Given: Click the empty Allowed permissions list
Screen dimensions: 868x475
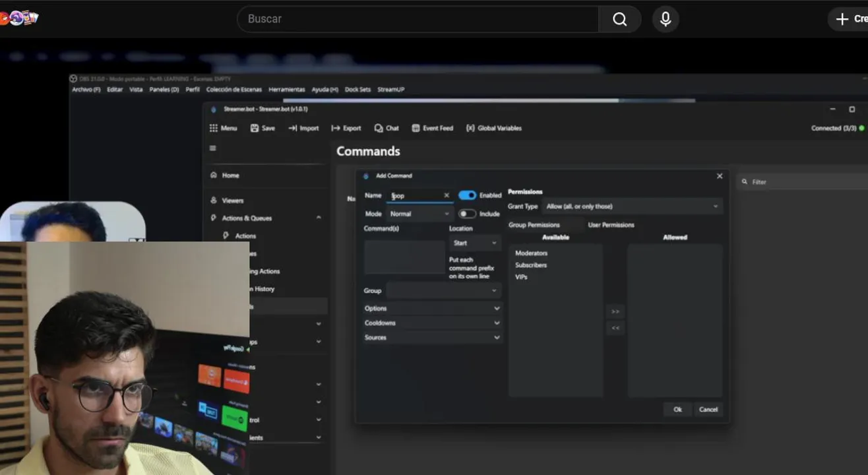Looking at the screenshot, I should (x=675, y=321).
